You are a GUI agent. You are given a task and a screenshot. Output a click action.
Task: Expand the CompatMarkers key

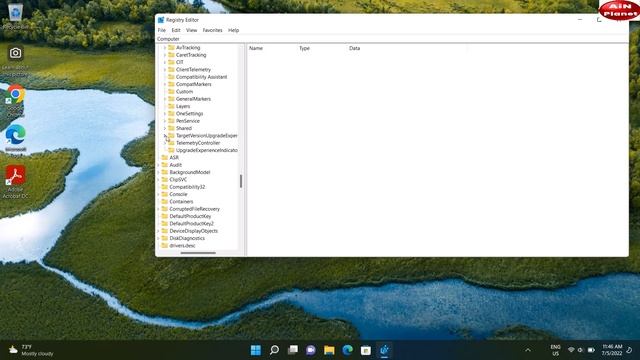click(x=165, y=84)
